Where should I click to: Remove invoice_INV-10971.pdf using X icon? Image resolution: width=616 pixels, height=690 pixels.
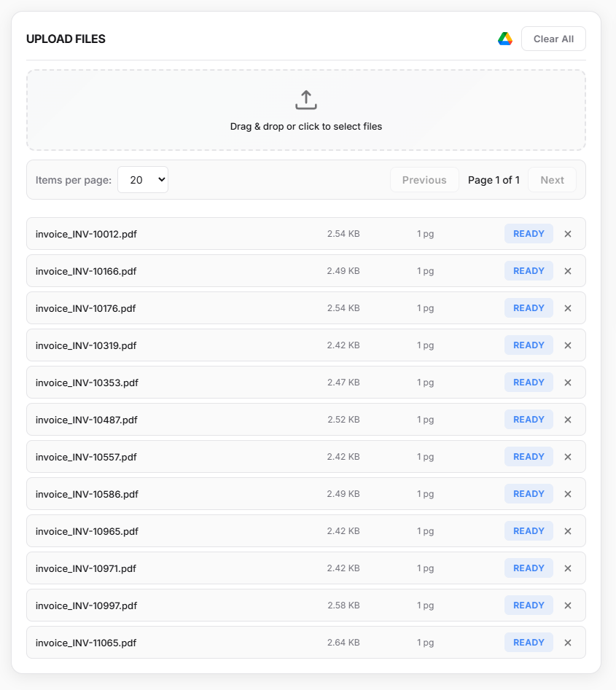[x=568, y=568]
